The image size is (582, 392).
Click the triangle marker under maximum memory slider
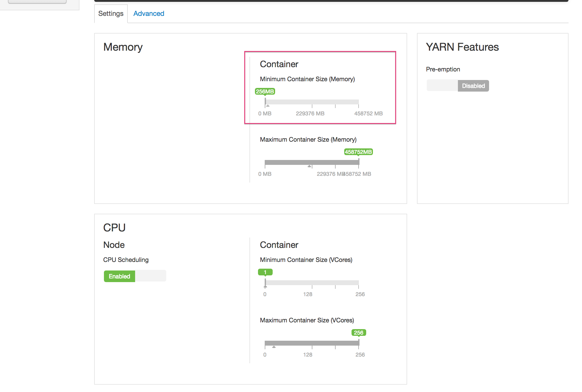click(x=309, y=167)
